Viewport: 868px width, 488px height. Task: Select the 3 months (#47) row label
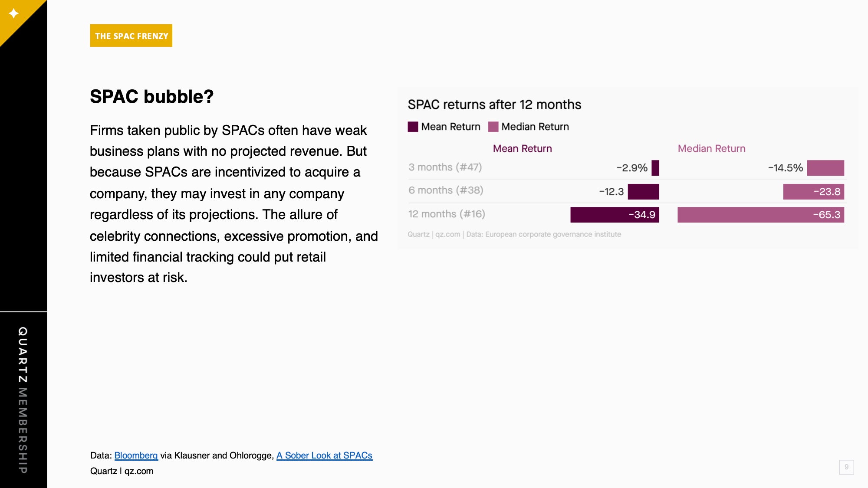click(445, 167)
